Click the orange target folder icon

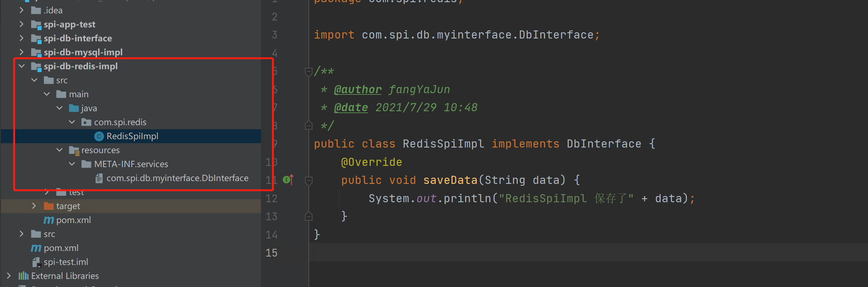48,206
